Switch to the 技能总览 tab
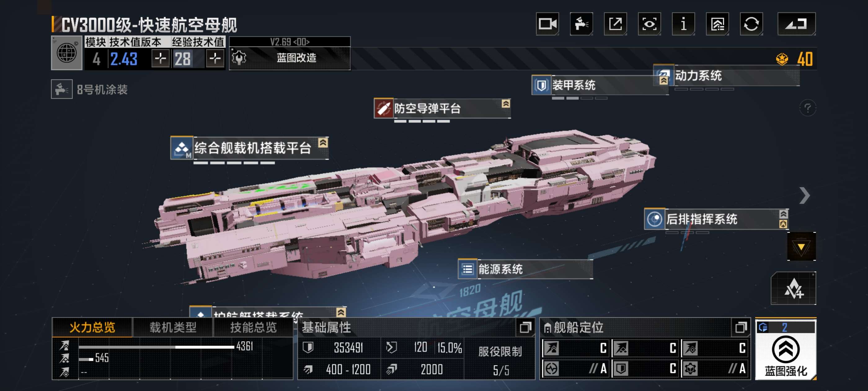The image size is (868, 391). tap(253, 327)
